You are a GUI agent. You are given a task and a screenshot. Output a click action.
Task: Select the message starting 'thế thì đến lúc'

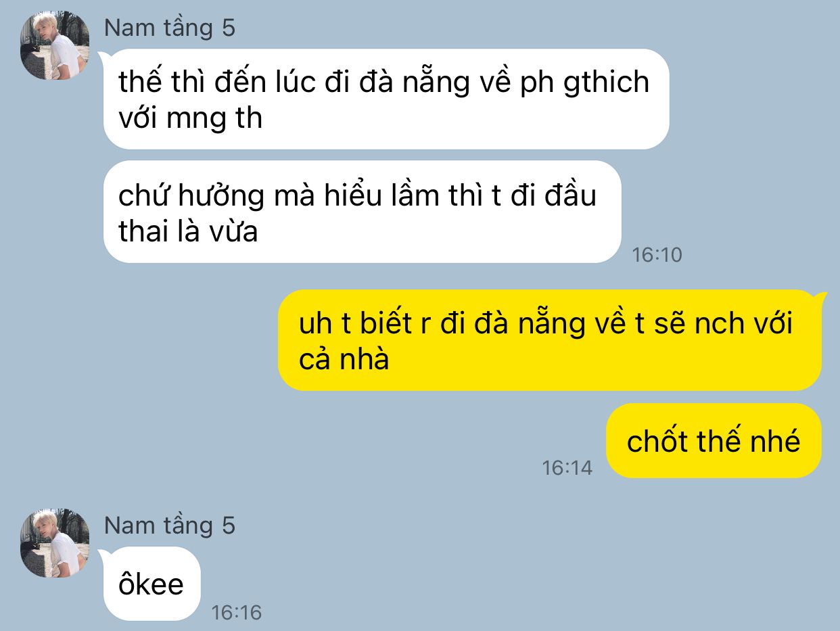tap(386, 99)
